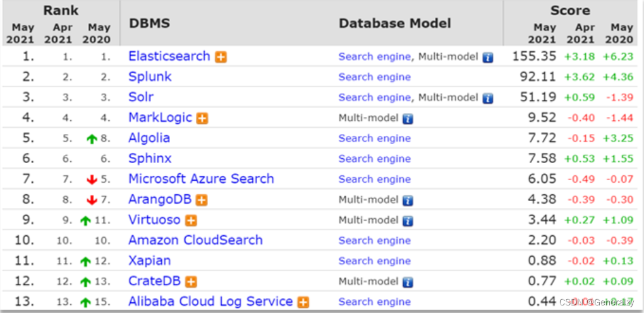
Task: Click the score value 7.72
Action: click(x=542, y=138)
